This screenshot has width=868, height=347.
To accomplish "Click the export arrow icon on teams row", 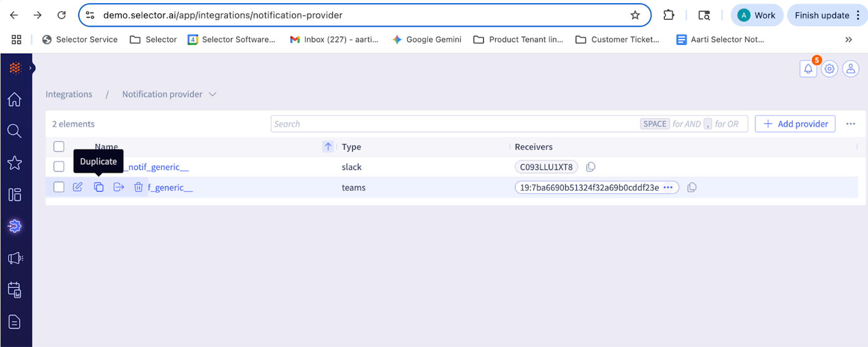I will click(118, 187).
